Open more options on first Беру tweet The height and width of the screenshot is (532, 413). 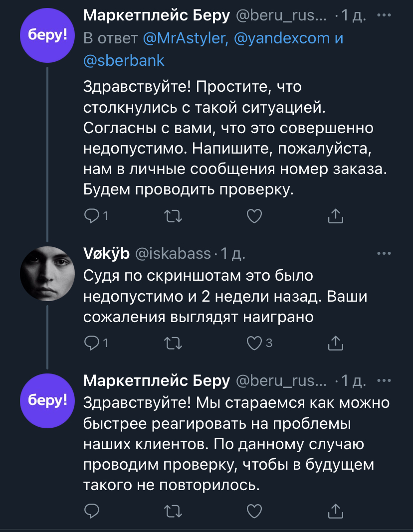point(384,15)
